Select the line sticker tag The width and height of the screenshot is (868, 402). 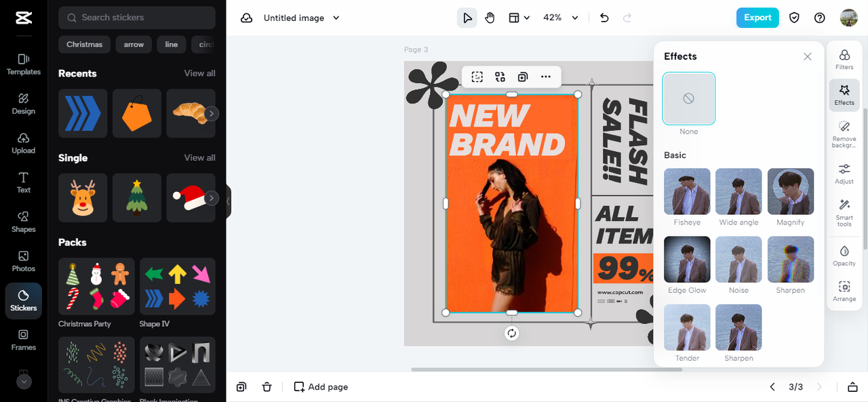(x=172, y=45)
